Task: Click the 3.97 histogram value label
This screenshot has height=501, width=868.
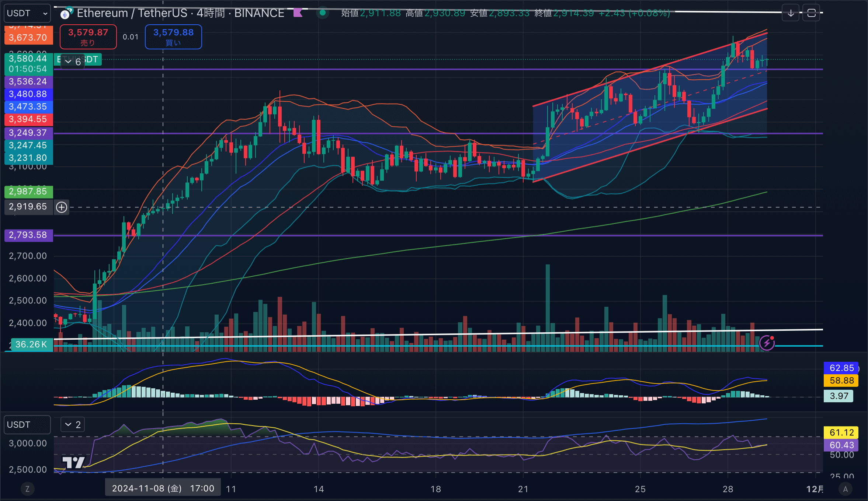Action: (839, 396)
